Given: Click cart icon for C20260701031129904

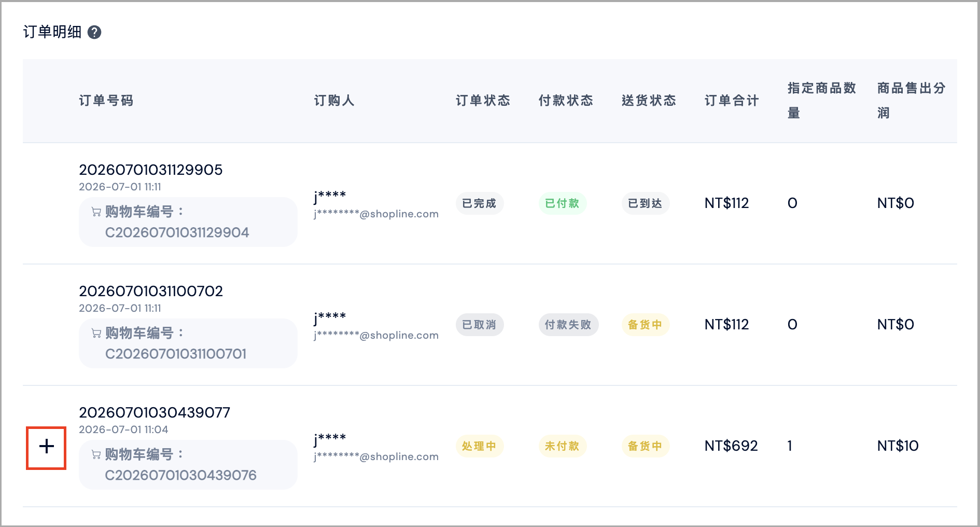Looking at the screenshot, I should click(x=96, y=212).
